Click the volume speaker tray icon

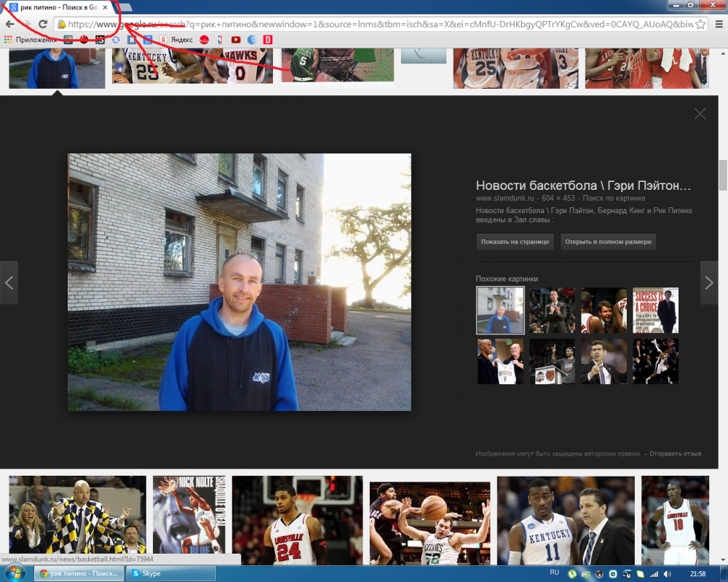tap(665, 573)
